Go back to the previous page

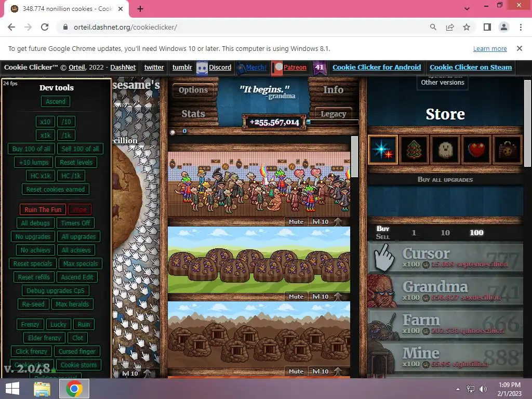click(x=11, y=27)
